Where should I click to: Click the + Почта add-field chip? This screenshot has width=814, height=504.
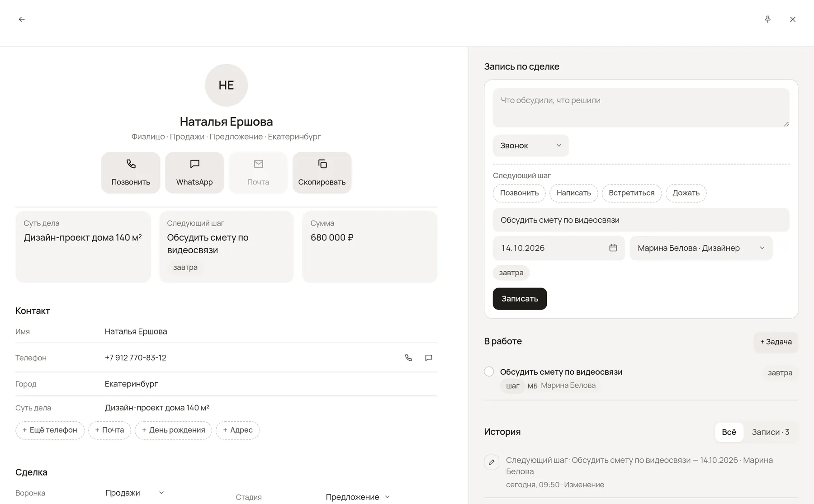coord(109,430)
